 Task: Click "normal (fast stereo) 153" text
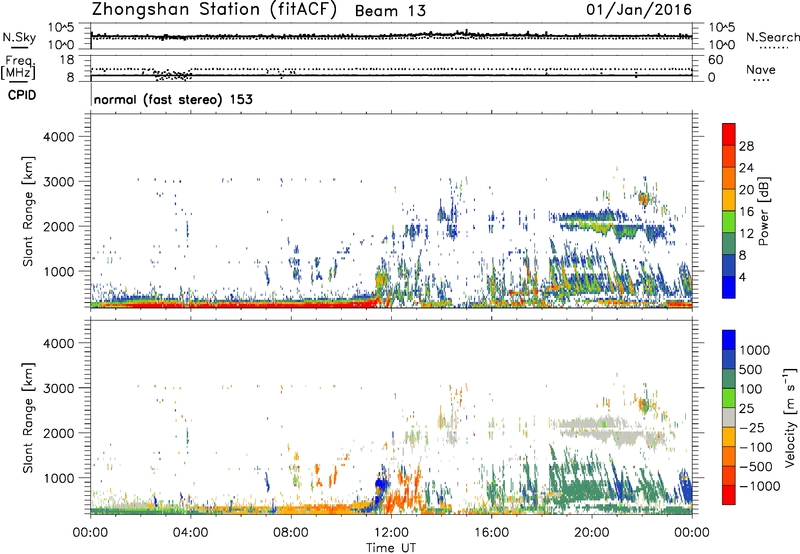173,100
